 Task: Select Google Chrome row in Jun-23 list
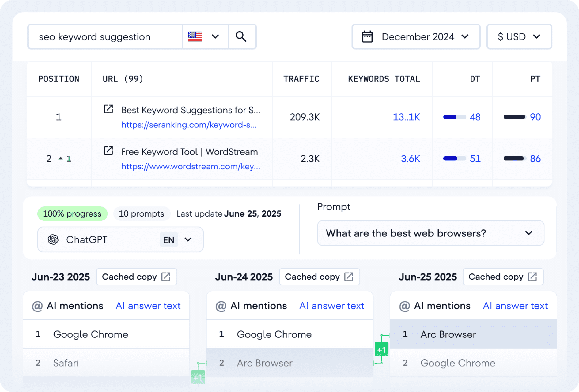106,334
